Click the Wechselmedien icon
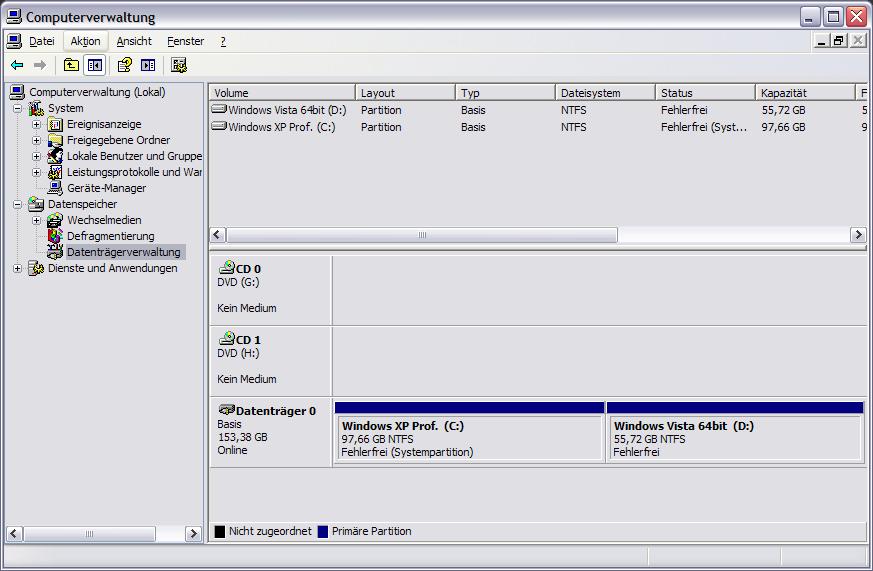The height and width of the screenshot is (571, 873). [55, 220]
